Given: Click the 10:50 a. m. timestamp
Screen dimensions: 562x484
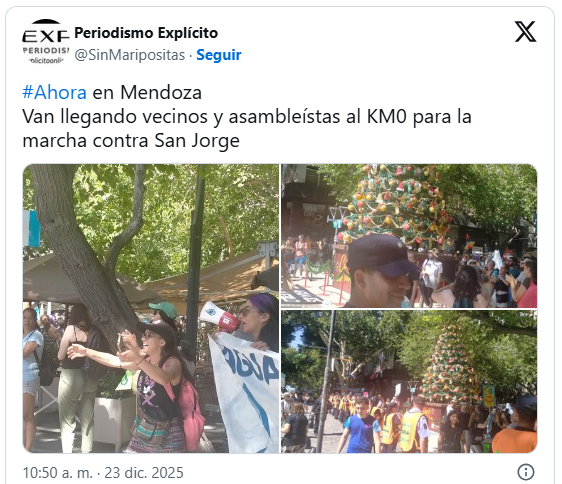Looking at the screenshot, I should (x=58, y=473).
